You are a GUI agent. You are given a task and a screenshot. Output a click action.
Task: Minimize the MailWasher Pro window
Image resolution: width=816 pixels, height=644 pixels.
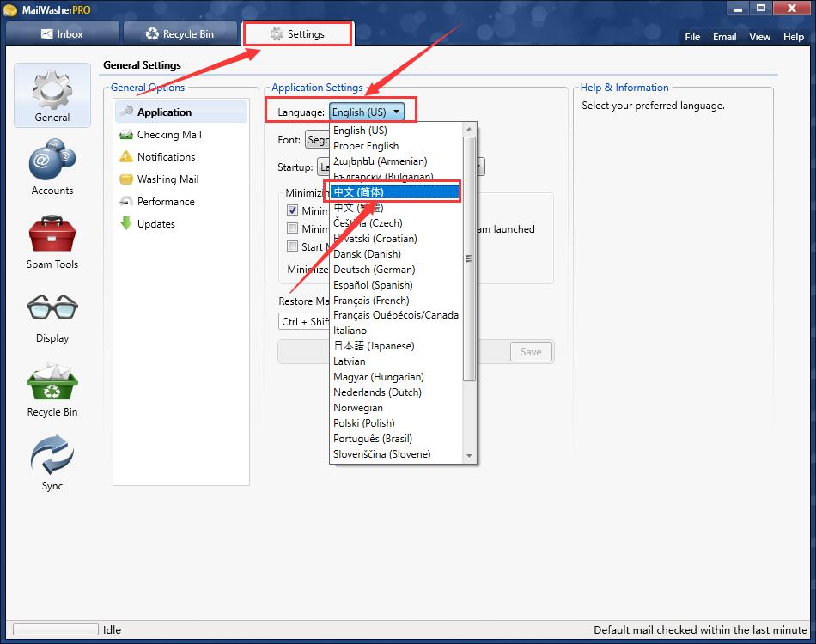pyautogui.click(x=738, y=9)
